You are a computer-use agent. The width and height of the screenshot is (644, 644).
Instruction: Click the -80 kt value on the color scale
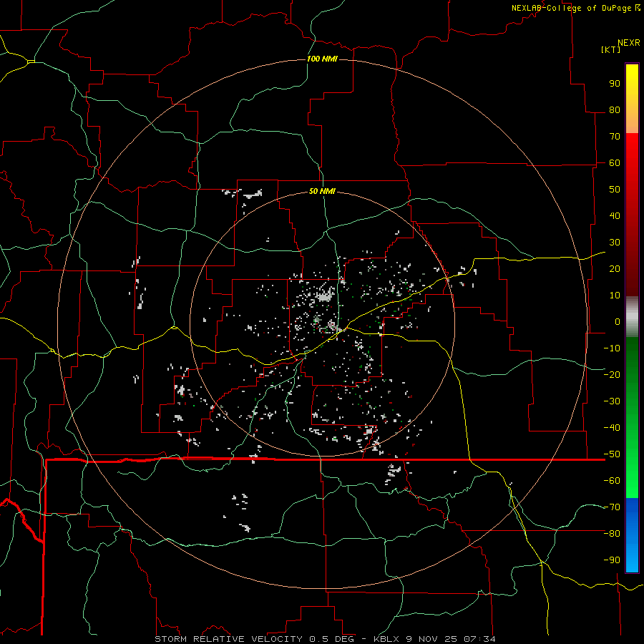coord(612,534)
